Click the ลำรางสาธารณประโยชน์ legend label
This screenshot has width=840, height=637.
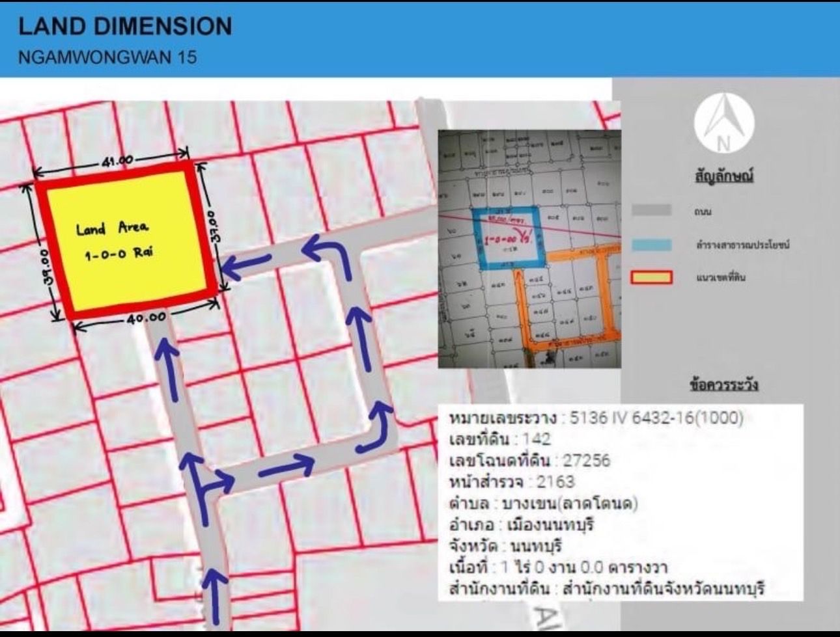tap(742, 245)
